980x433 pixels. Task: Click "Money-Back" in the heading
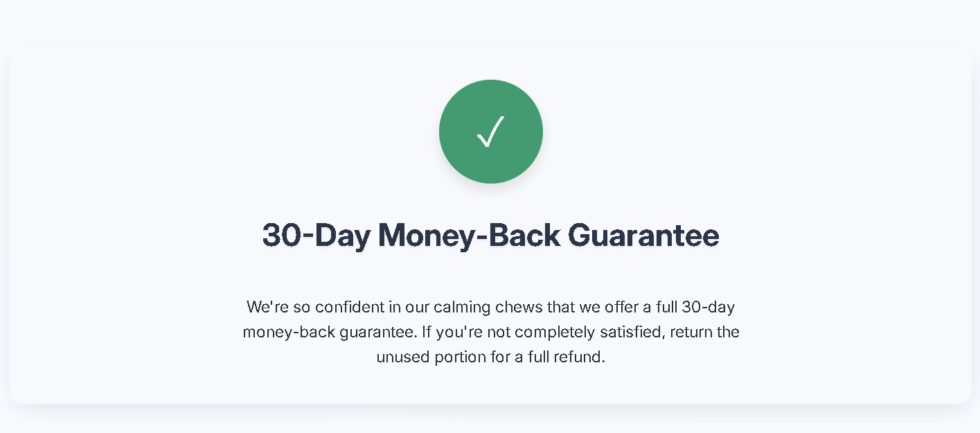pyautogui.click(x=469, y=236)
